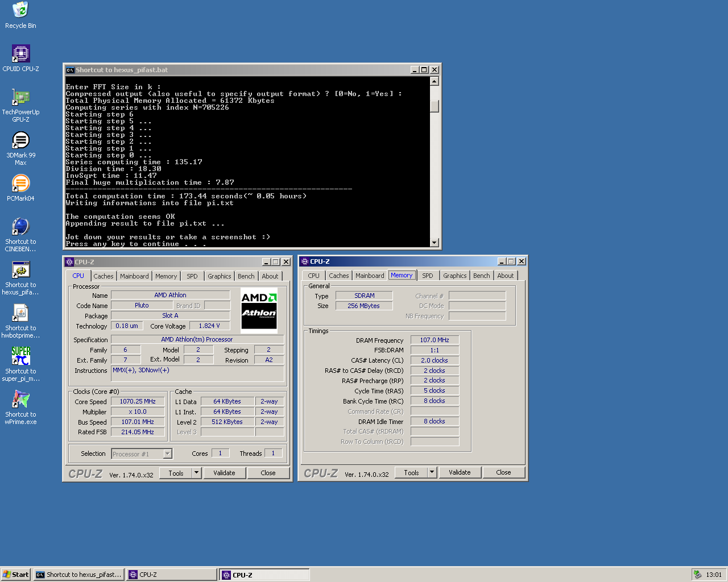Click the system tray network icon
The width and height of the screenshot is (728, 582).
coord(697,575)
